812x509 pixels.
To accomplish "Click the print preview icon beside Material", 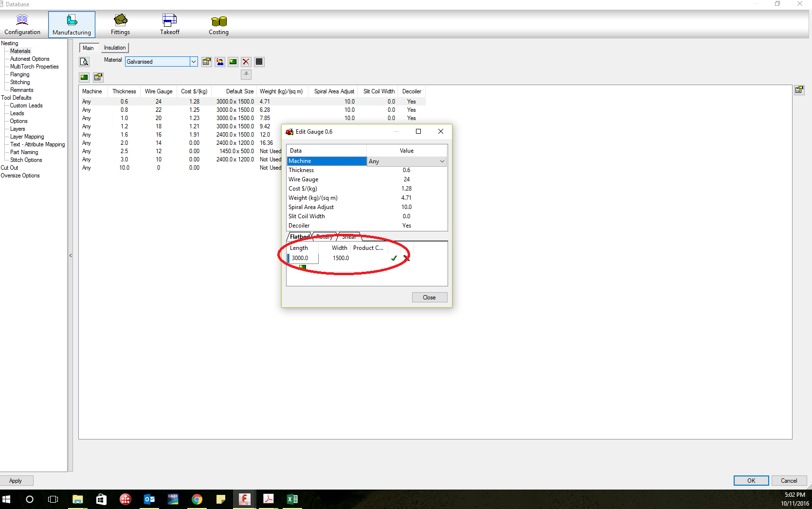I will 84,62.
